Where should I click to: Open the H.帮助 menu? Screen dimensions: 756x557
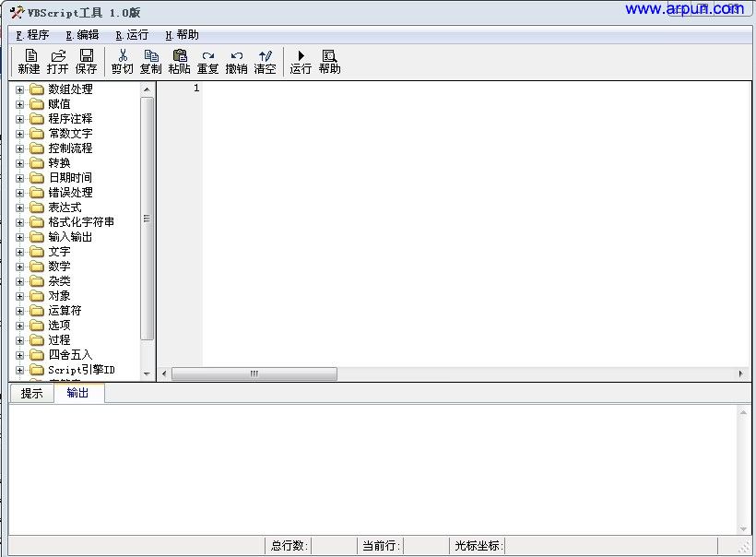[182, 35]
